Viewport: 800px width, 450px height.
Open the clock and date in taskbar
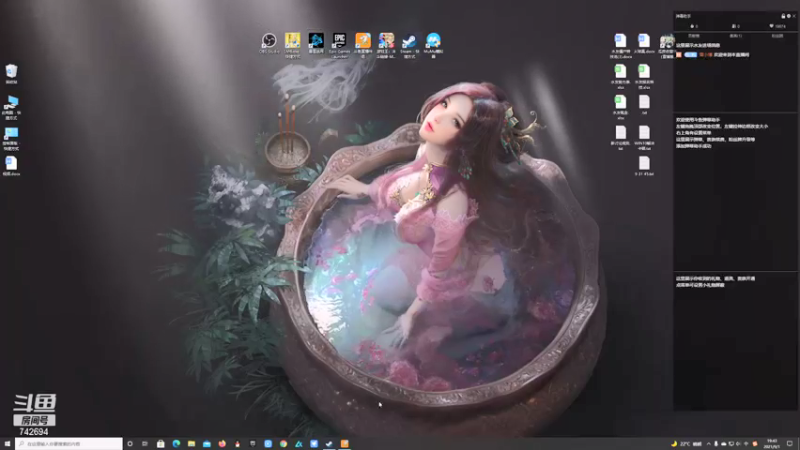click(x=771, y=444)
